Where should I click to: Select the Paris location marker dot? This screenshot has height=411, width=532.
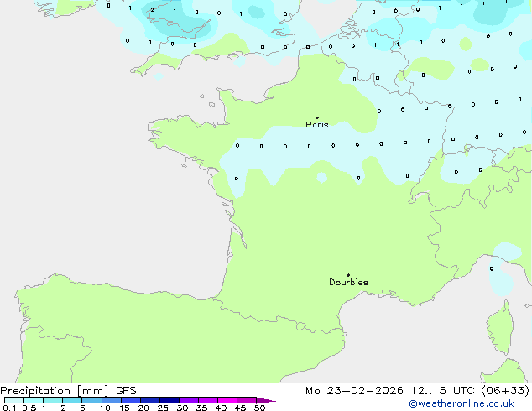(x=317, y=117)
